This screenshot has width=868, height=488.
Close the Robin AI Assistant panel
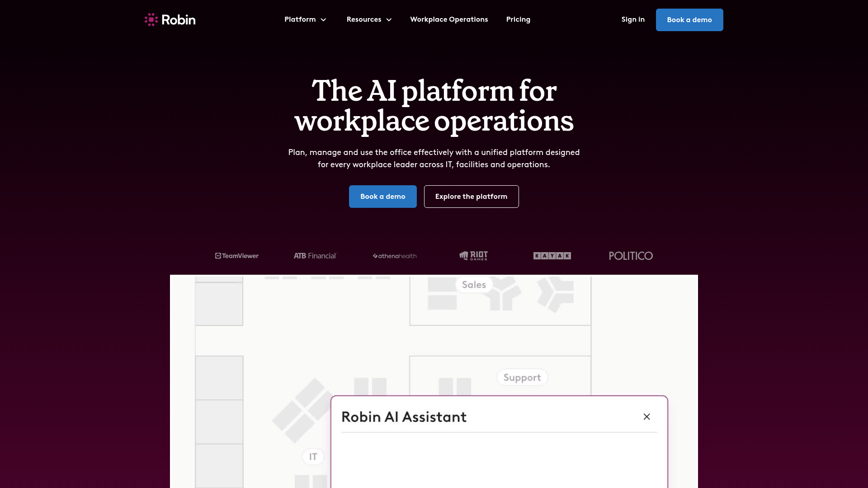pos(646,417)
